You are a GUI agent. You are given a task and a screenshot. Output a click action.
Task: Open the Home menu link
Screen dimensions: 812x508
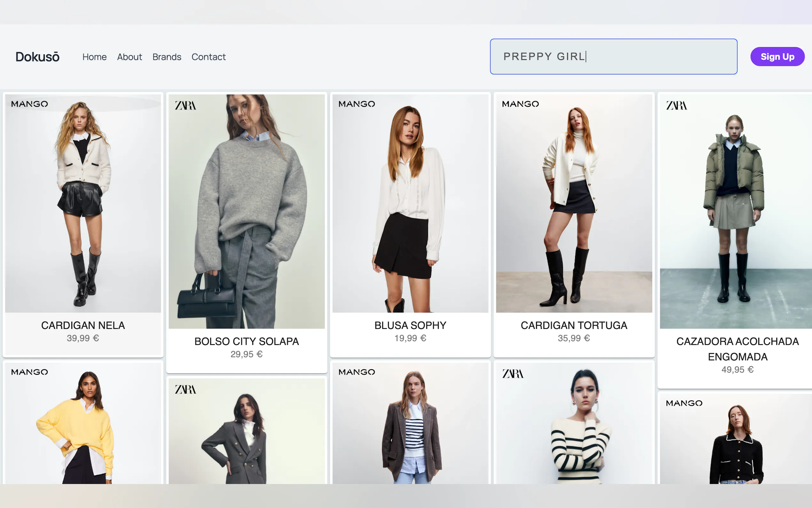point(94,57)
